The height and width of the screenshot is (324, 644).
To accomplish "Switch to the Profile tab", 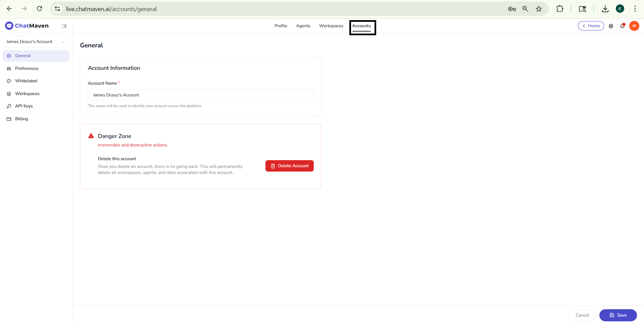I will click(x=281, y=26).
